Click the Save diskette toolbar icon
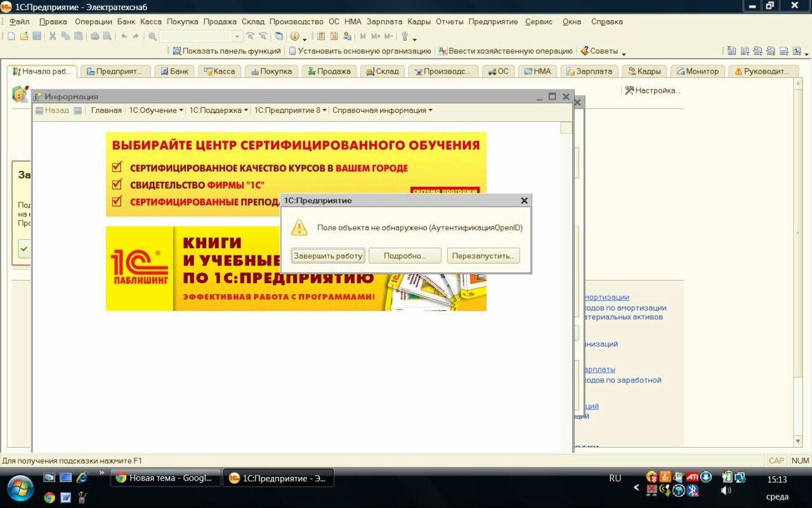Viewport: 812px width, 508px height. [x=37, y=36]
